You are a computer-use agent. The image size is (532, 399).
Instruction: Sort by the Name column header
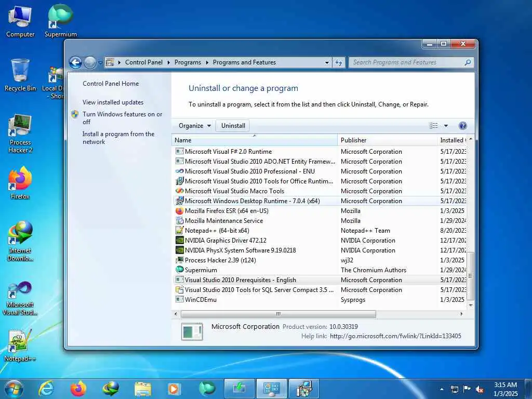pos(255,140)
